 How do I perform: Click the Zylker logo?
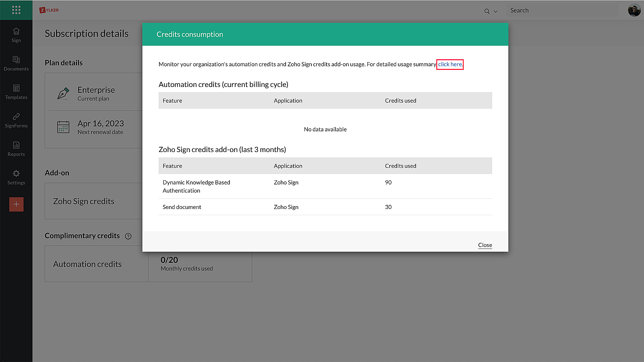[x=49, y=10]
